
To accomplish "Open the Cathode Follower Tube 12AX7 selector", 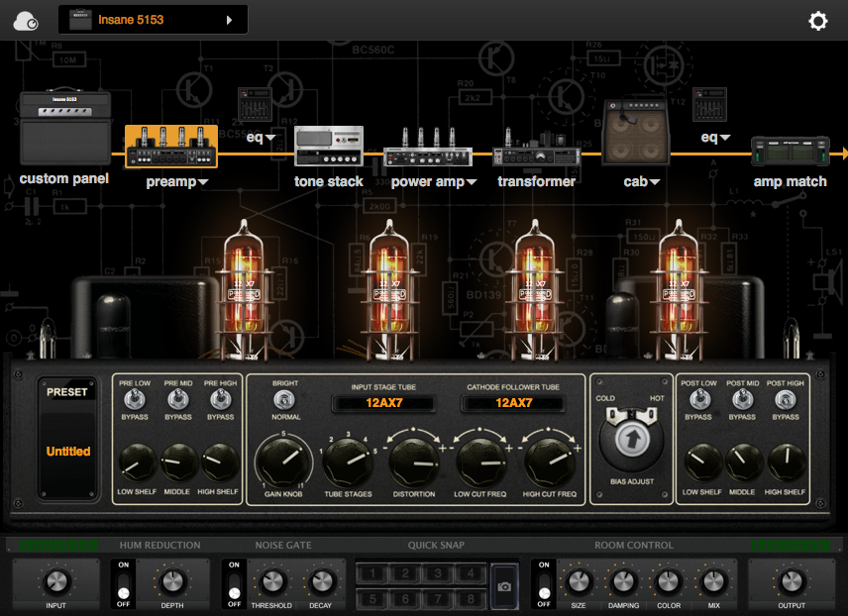I will point(514,403).
